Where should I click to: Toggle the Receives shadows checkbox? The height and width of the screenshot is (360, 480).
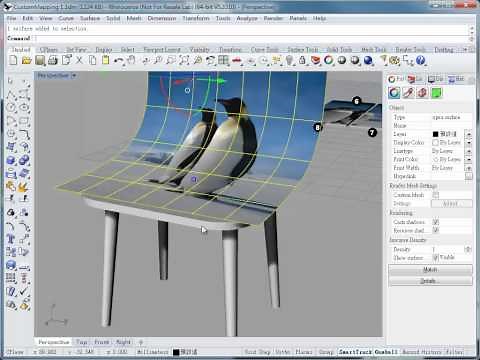(435, 230)
